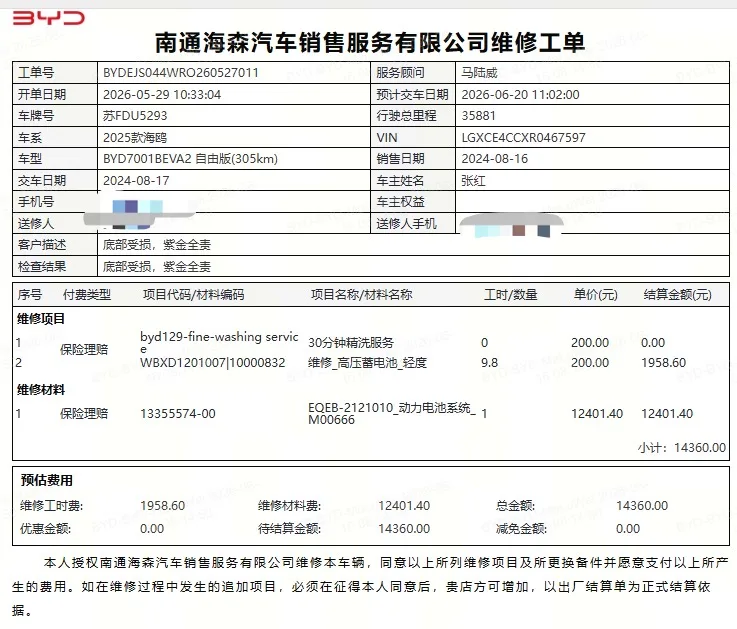737x629 pixels.
Task: Select code WBXD1201007|10000832
Action: pos(212,363)
